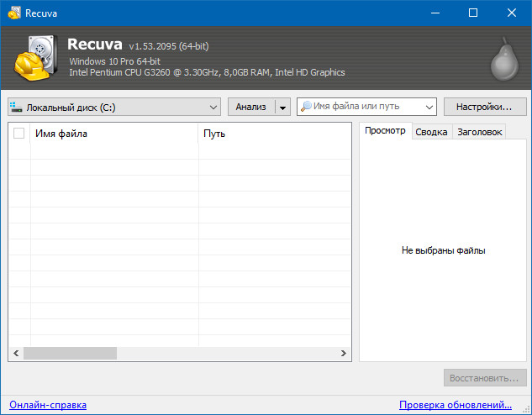
Task: Sort by Имя файла column header
Action: point(113,133)
